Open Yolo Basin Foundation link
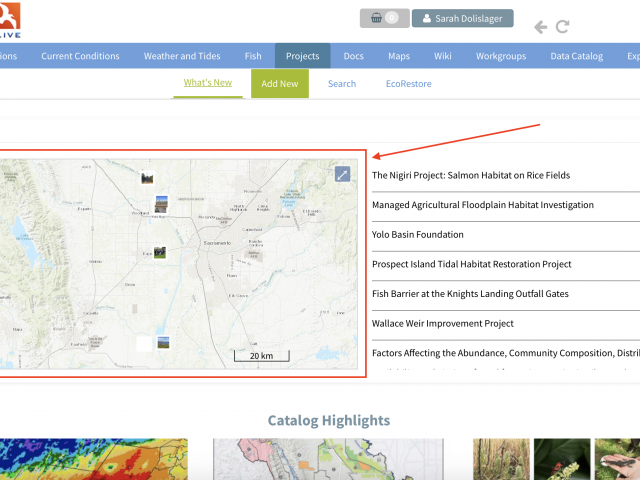The width and height of the screenshot is (640, 480). [417, 235]
